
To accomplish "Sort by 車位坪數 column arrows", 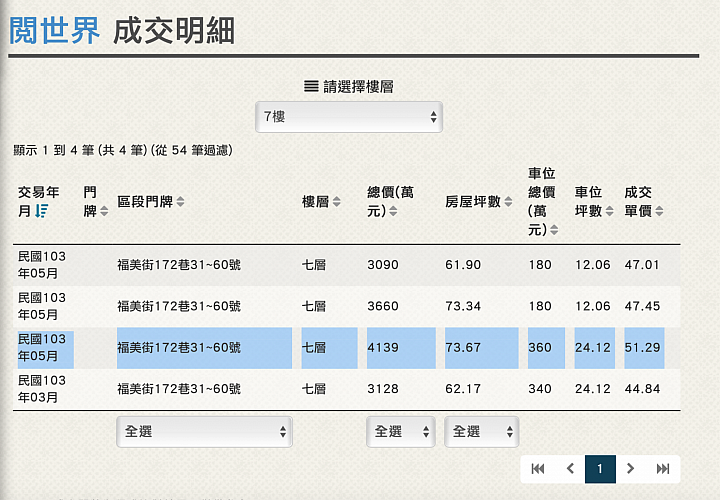I will tap(609, 211).
